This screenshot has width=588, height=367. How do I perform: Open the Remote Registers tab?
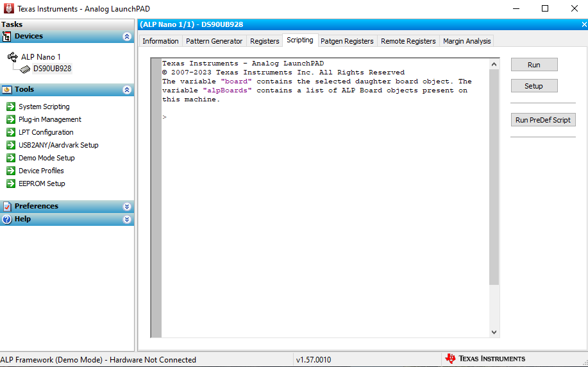[408, 41]
